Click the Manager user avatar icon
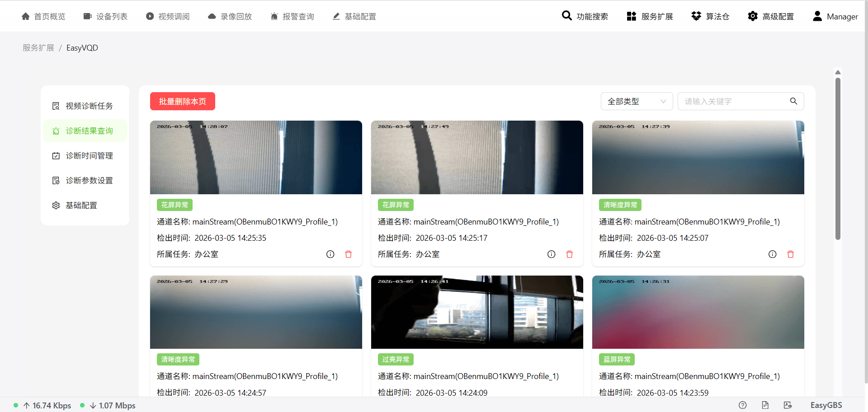The height and width of the screenshot is (412, 868). coord(817,16)
